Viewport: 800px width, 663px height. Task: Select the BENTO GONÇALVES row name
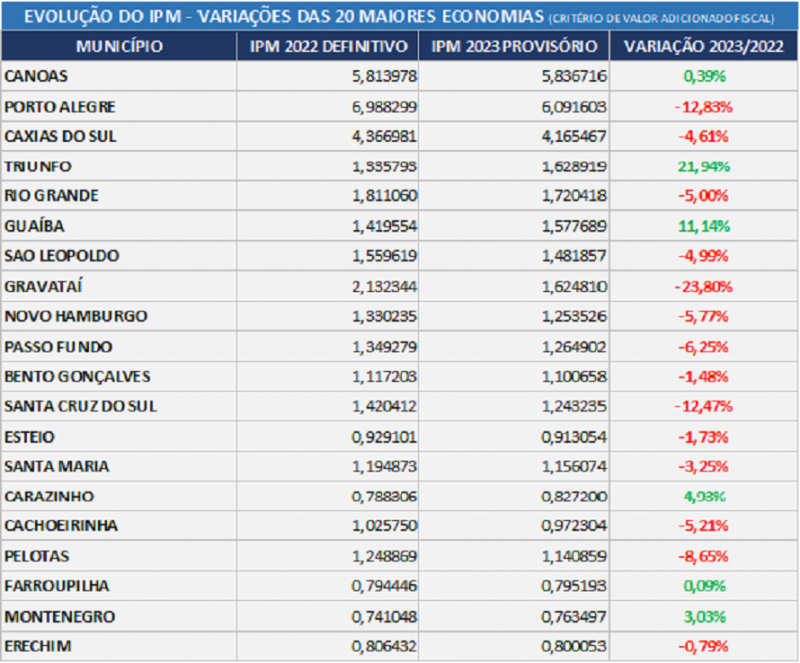click(78, 377)
